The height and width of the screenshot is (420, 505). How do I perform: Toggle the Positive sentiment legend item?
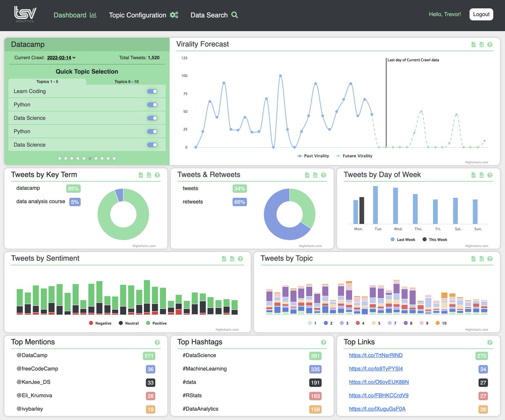156,323
